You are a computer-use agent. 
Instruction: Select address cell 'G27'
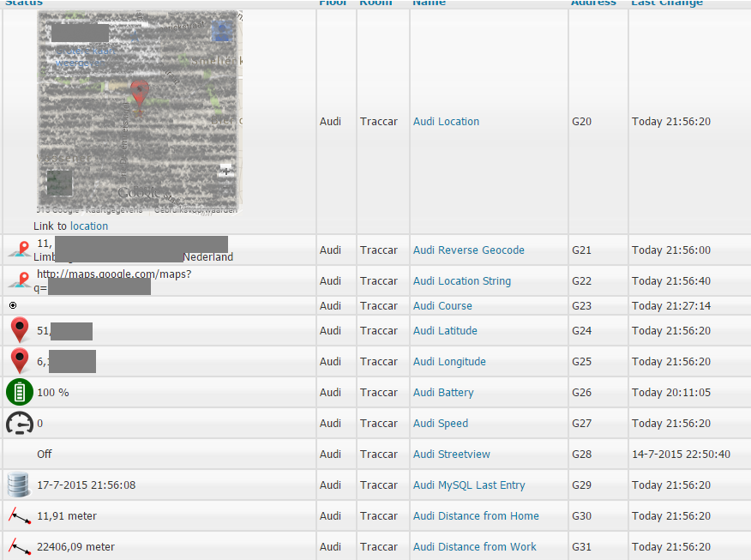(x=581, y=424)
